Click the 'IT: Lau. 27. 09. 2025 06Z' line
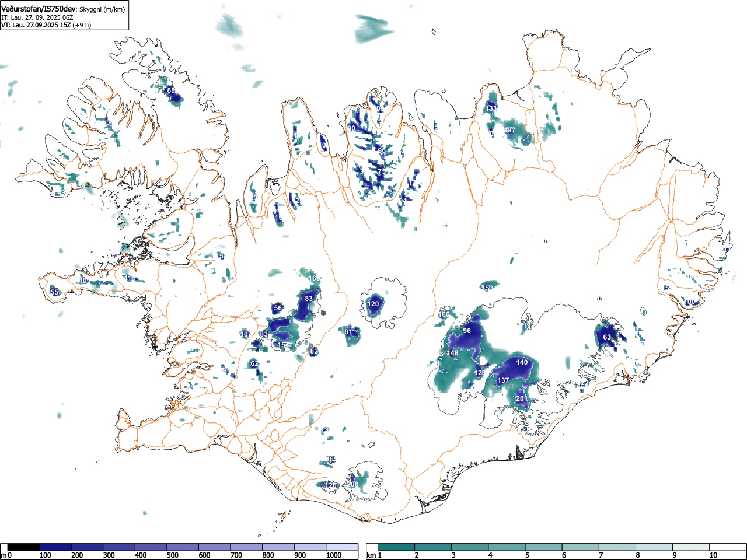 (37, 17)
